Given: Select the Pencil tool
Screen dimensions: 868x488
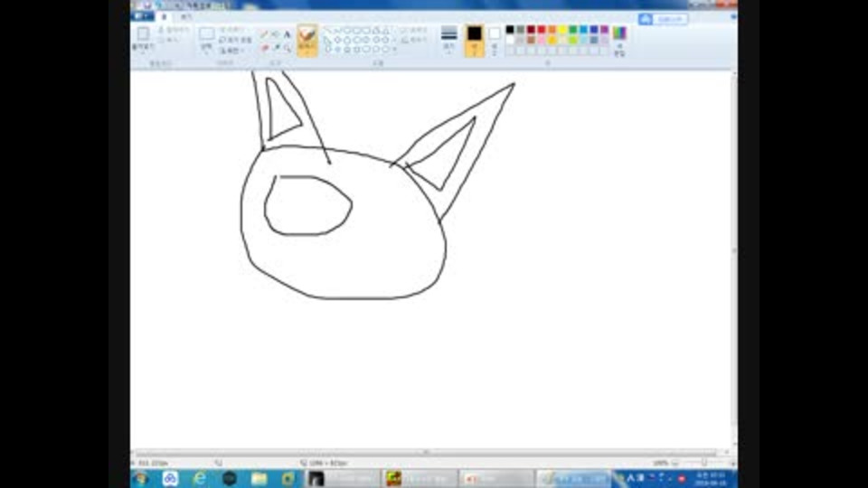Looking at the screenshot, I should point(265,34).
